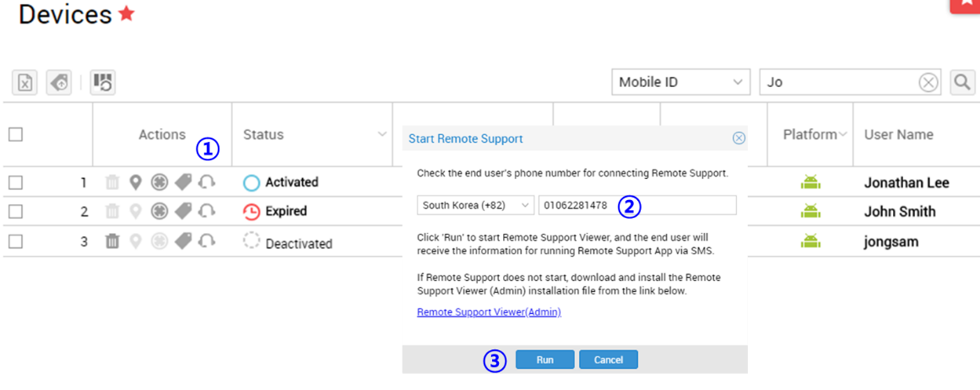Delete device jongsam with trash icon
The width and height of the screenshot is (980, 390).
(x=112, y=241)
